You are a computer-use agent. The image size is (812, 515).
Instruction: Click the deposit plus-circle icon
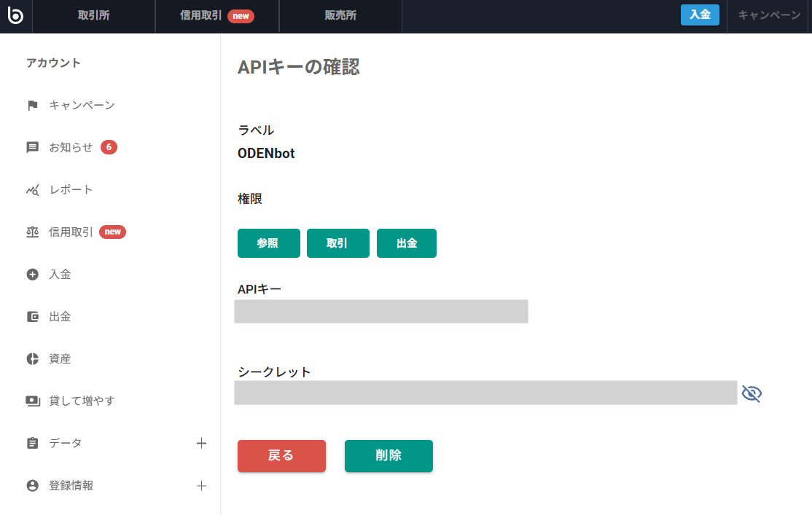[x=32, y=275]
